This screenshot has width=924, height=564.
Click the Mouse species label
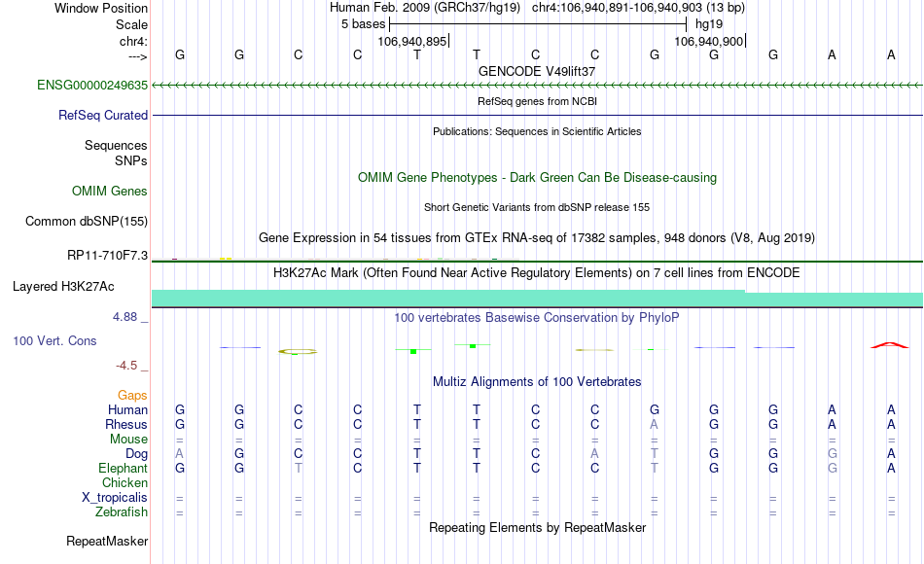128,440
